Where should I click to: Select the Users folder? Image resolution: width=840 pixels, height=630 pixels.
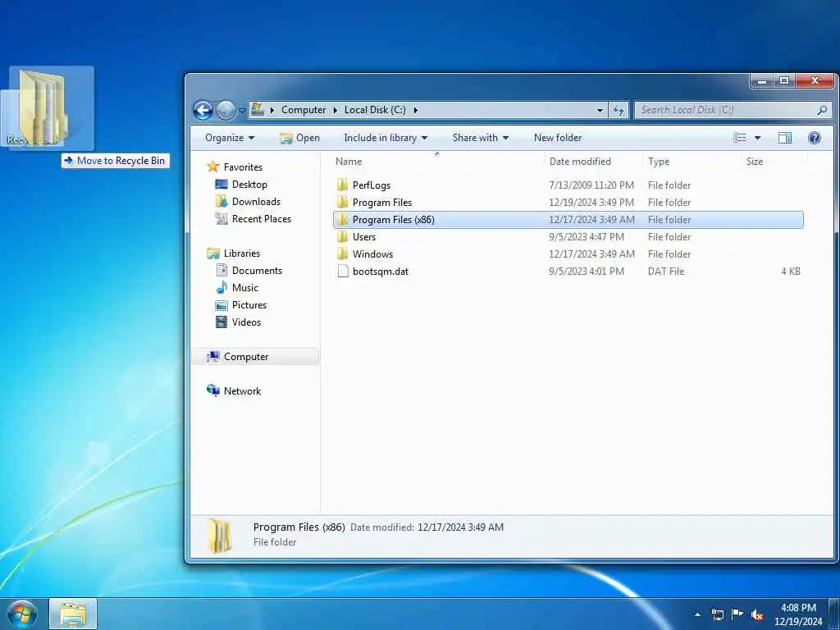(363, 237)
